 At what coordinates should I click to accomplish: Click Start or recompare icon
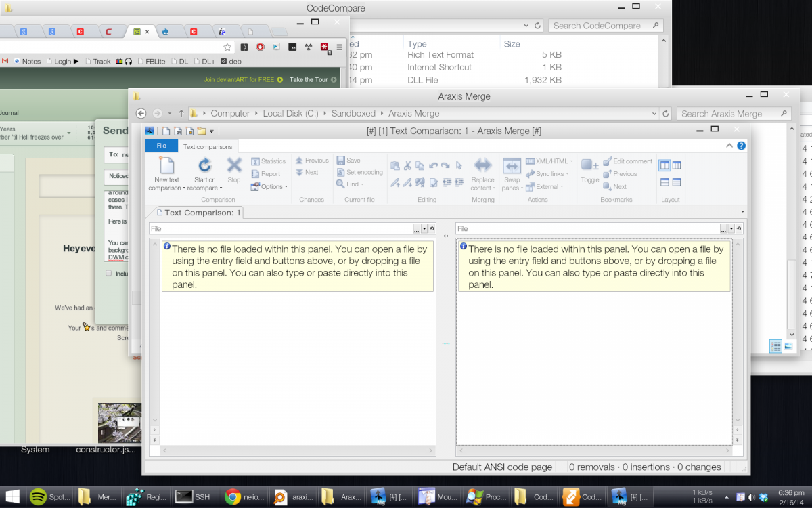pos(204,165)
